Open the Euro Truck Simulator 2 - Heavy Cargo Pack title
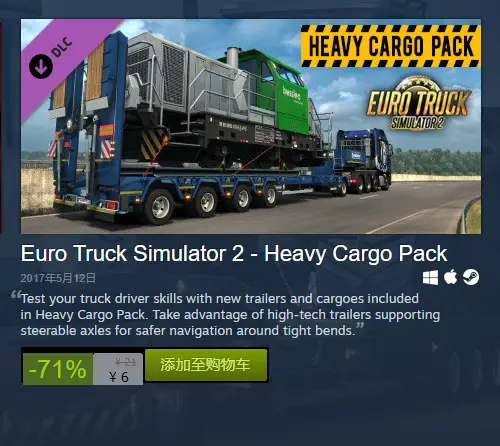Viewport: 500px width, 446px height. pyautogui.click(x=234, y=254)
